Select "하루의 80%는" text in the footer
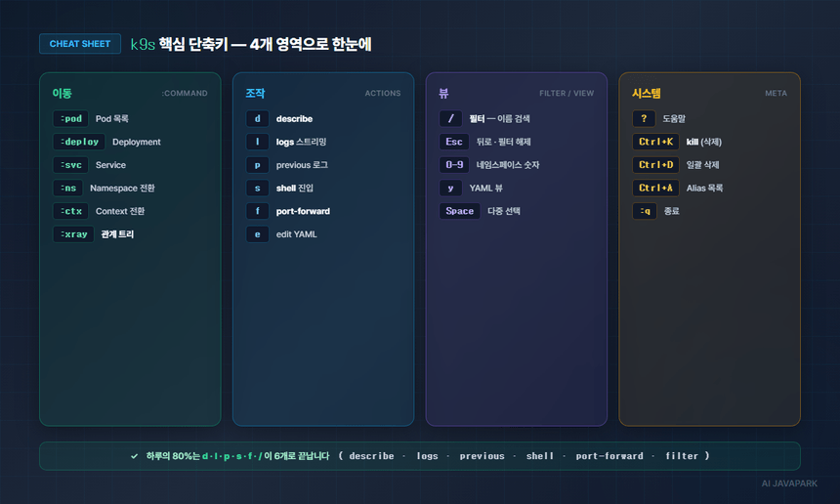The width and height of the screenshot is (840, 504). [x=173, y=456]
